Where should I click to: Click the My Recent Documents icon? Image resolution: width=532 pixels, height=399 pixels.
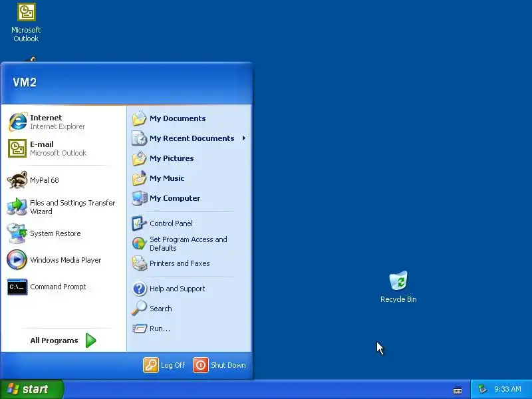click(x=139, y=138)
